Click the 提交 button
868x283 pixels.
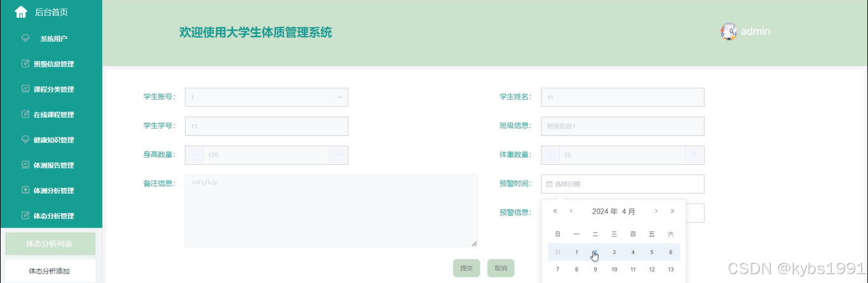[466, 268]
